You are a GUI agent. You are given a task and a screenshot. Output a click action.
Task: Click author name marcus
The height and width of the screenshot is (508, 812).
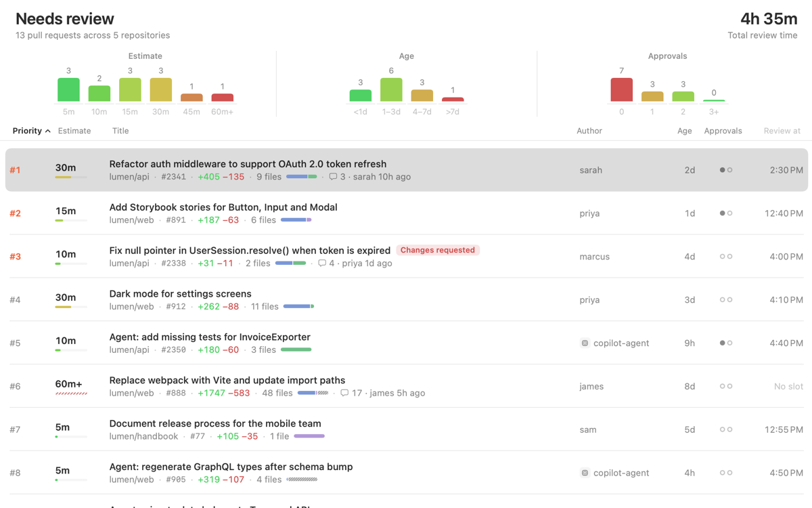595,257
